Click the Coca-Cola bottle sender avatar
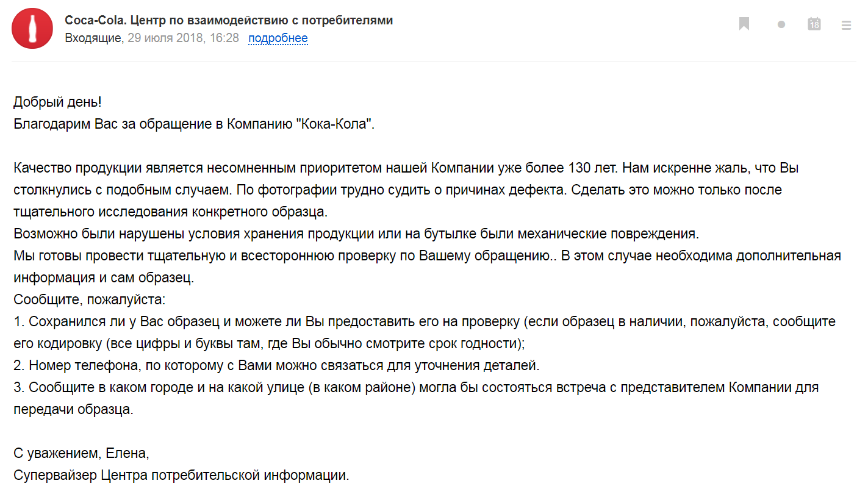Screen dimensions: 868x500 (32, 29)
